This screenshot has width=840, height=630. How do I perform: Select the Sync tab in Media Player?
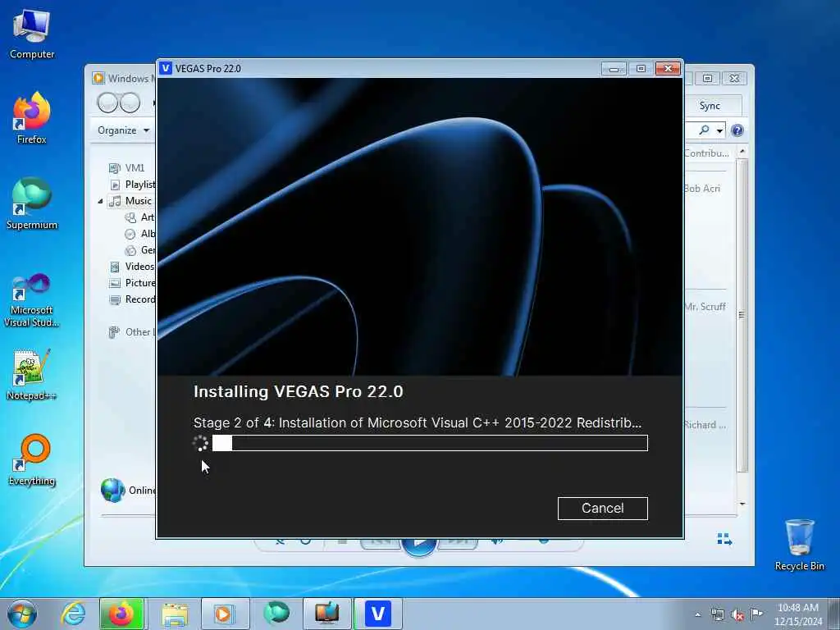[710, 106]
